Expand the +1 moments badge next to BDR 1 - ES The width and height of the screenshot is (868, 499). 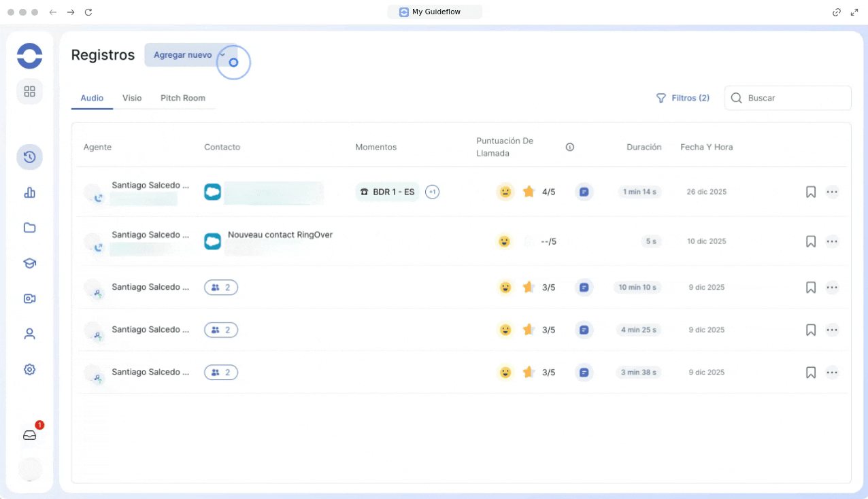tap(432, 192)
